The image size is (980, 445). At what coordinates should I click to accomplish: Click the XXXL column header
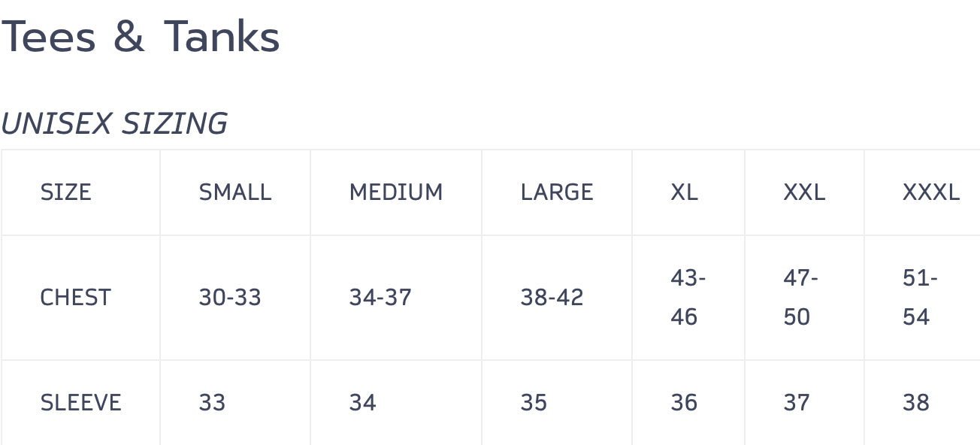(x=930, y=192)
